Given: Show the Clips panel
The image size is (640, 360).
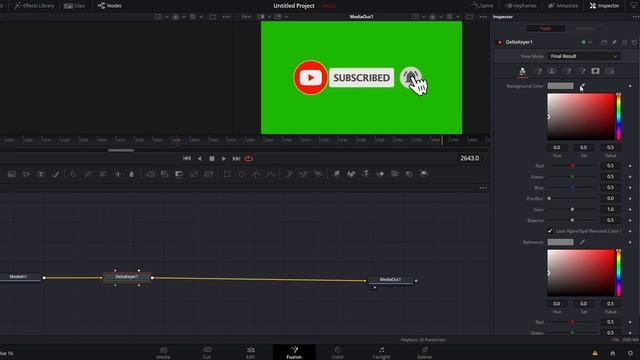Looking at the screenshot, I should tap(75, 6).
